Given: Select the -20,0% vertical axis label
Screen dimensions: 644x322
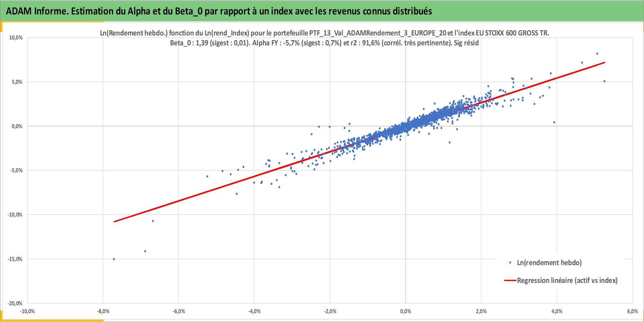Looking at the screenshot, I should (15, 303).
